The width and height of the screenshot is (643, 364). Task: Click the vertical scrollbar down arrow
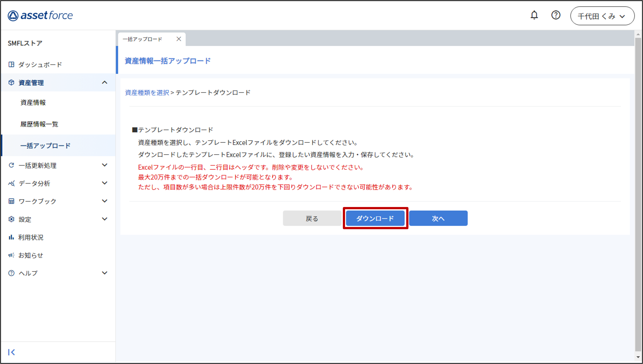coord(638,358)
